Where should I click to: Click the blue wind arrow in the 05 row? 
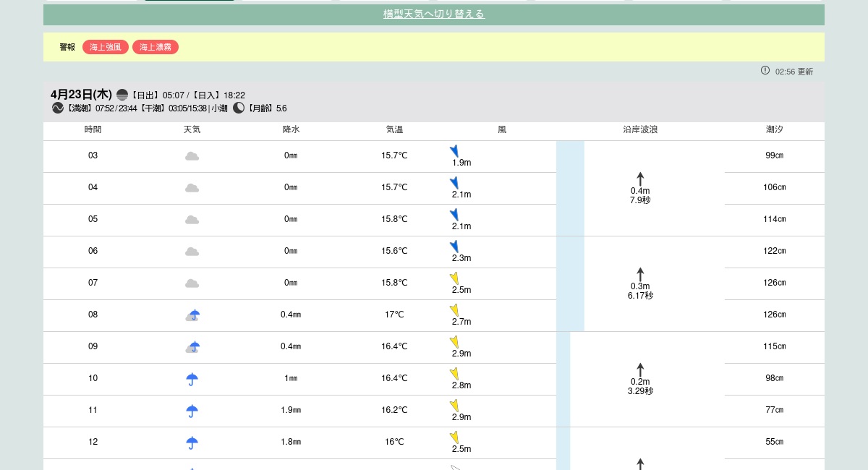[x=454, y=215]
